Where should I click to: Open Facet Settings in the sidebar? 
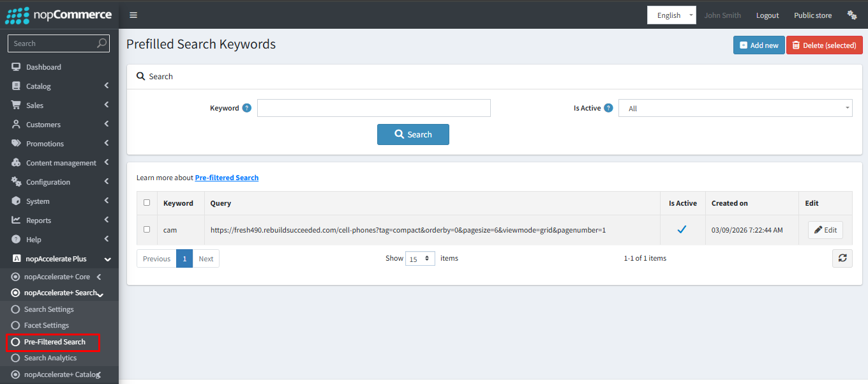[47, 325]
